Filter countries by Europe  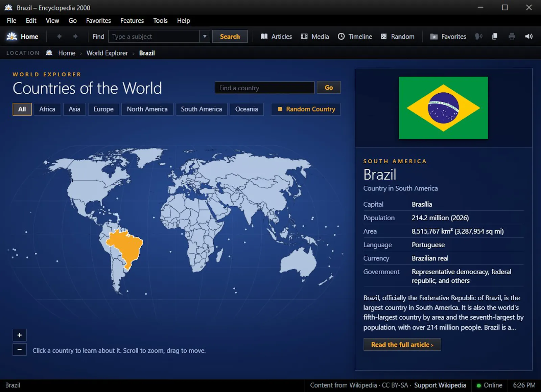(103, 109)
